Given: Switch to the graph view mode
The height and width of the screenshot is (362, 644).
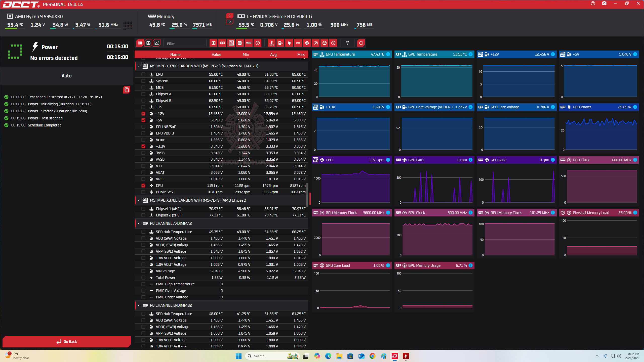Looking at the screenshot, I should [x=157, y=43].
